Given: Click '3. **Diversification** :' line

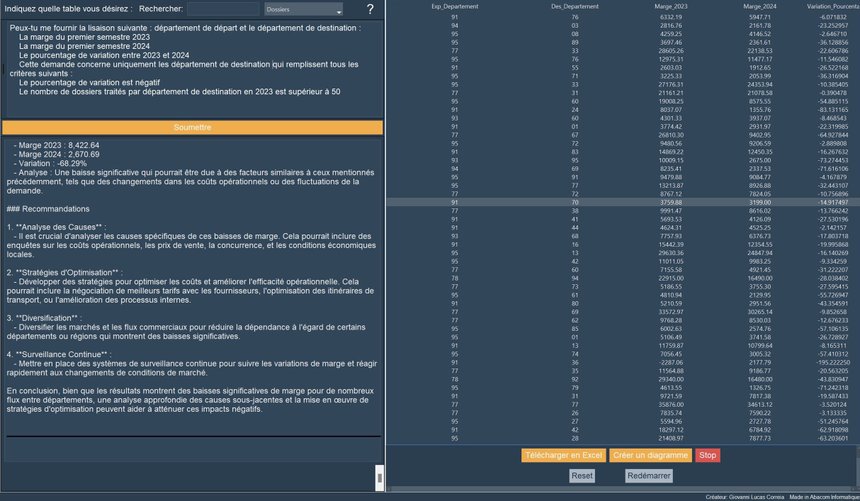Looking at the screenshot, I should point(44,318).
